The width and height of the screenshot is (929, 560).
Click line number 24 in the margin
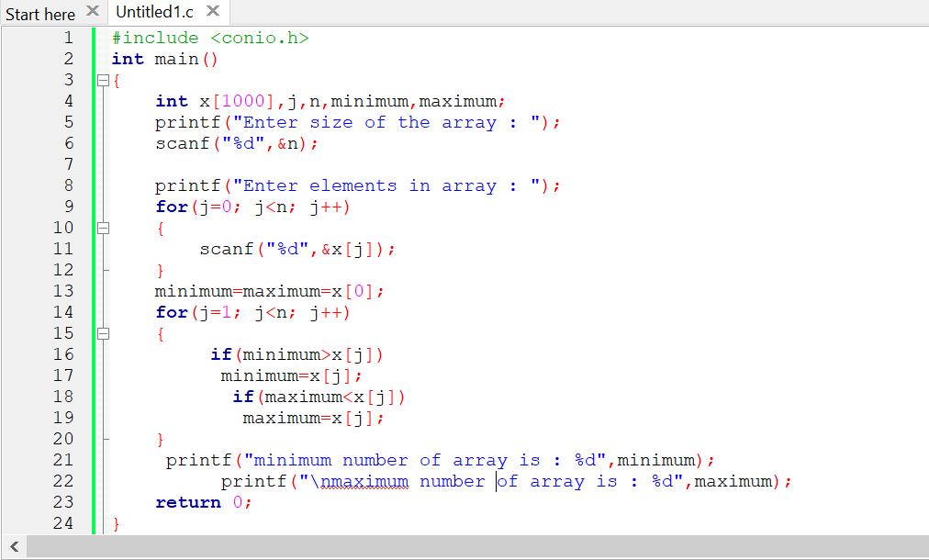coord(63,523)
